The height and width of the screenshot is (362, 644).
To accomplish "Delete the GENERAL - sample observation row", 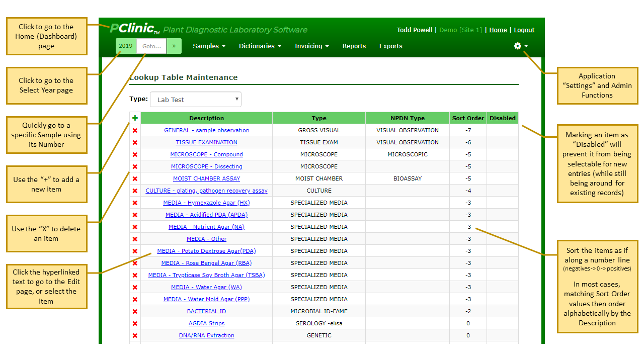I will (x=135, y=130).
